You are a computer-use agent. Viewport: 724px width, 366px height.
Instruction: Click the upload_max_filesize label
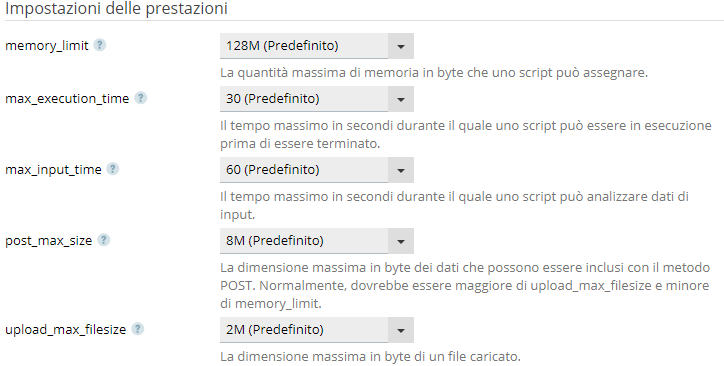tap(66, 330)
